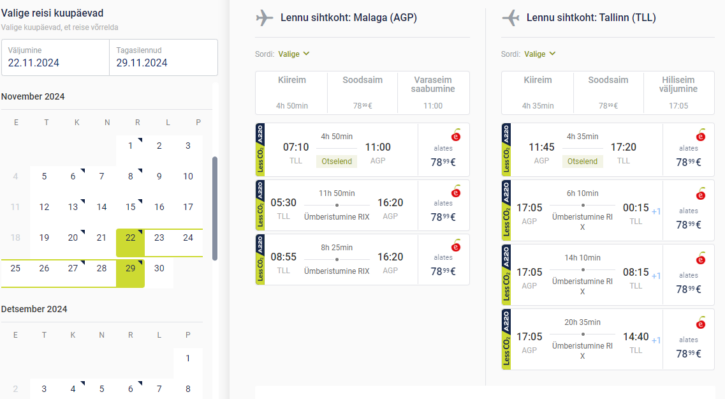Click the A220 Less CO2 badge on 05:30 flight

260,205
